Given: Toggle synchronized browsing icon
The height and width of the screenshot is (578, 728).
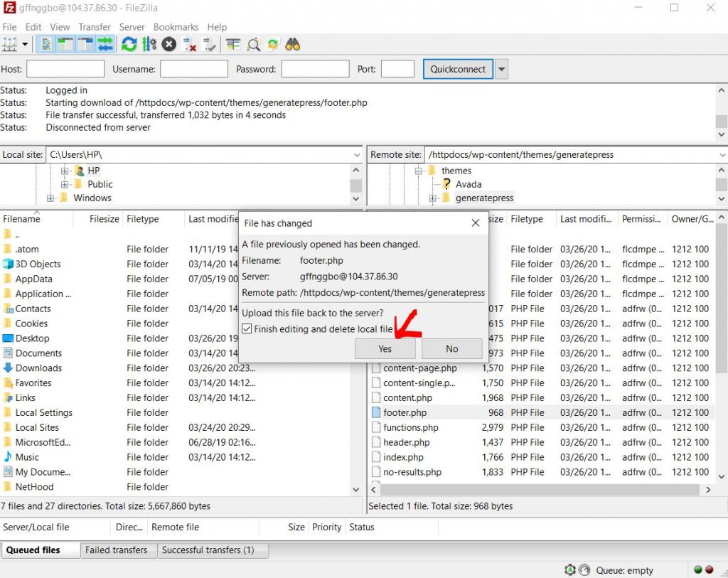Looking at the screenshot, I should (x=273, y=45).
